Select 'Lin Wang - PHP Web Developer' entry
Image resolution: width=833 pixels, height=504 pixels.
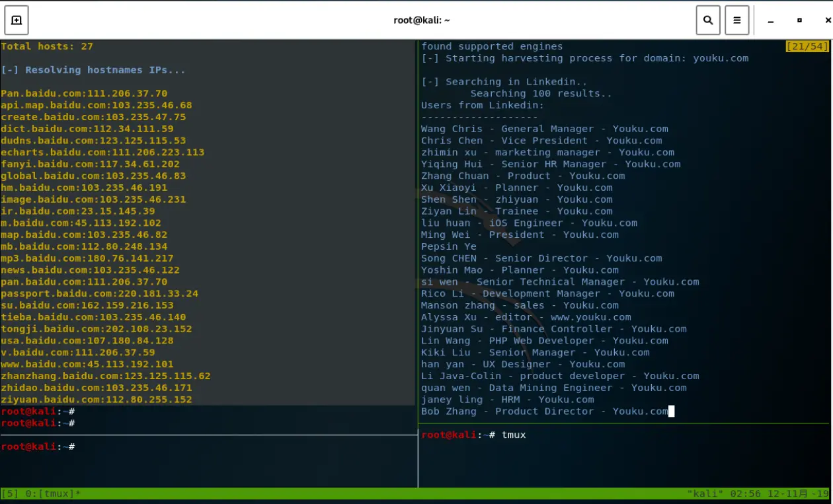[545, 341]
